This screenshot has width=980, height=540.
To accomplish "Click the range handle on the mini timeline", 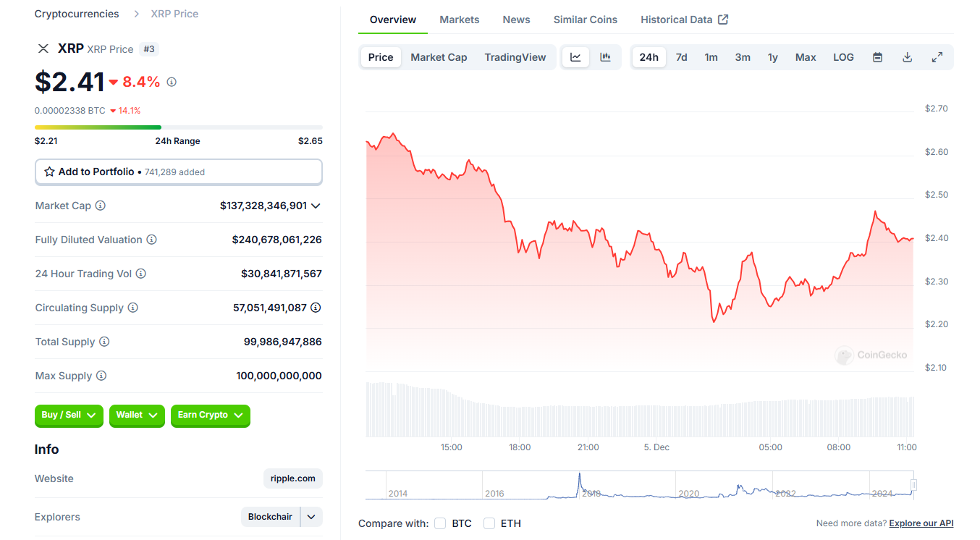I will pyautogui.click(x=914, y=485).
